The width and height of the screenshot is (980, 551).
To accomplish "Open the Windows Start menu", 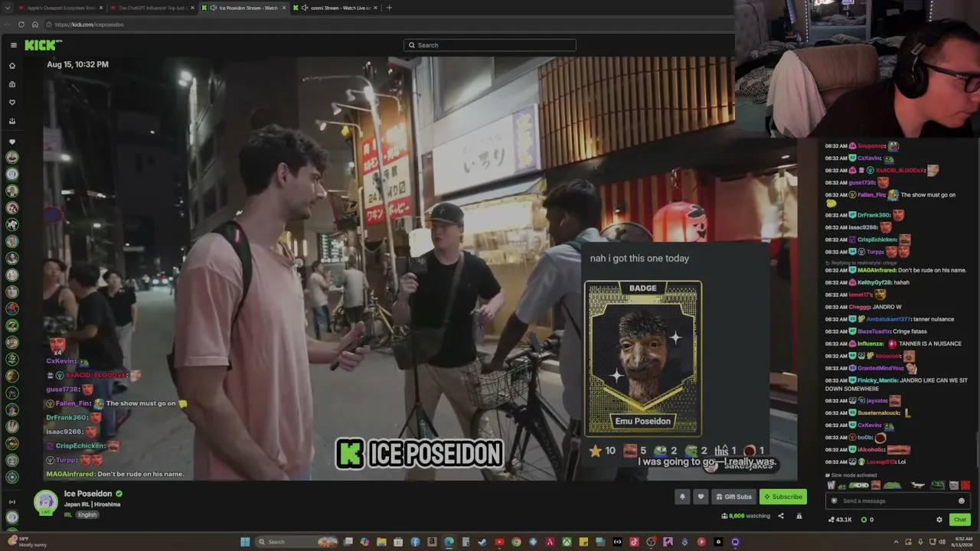I will [245, 542].
